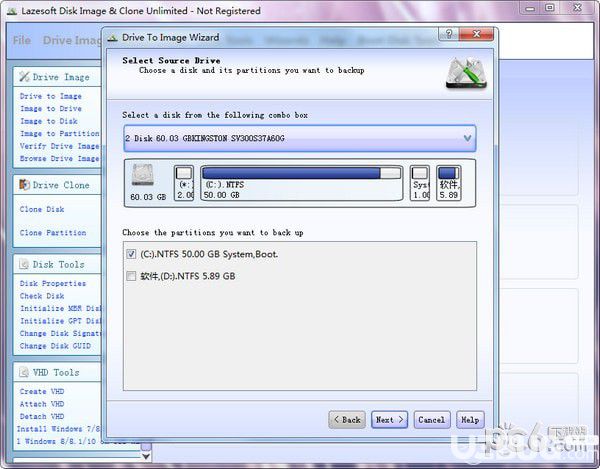Screen dimensions: 600x469
Task: Open Change Disk GUID link
Action: pyautogui.click(x=55, y=346)
